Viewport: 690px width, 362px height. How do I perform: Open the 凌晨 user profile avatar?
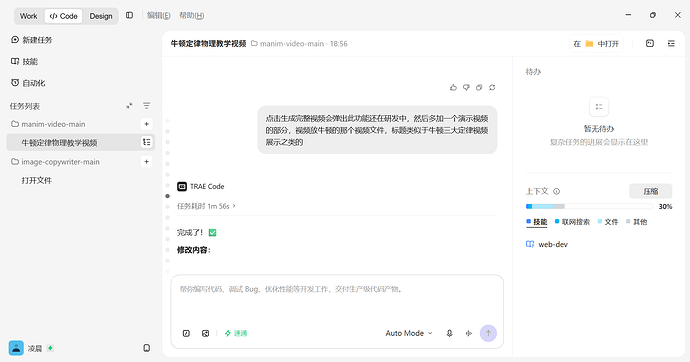[16, 348]
